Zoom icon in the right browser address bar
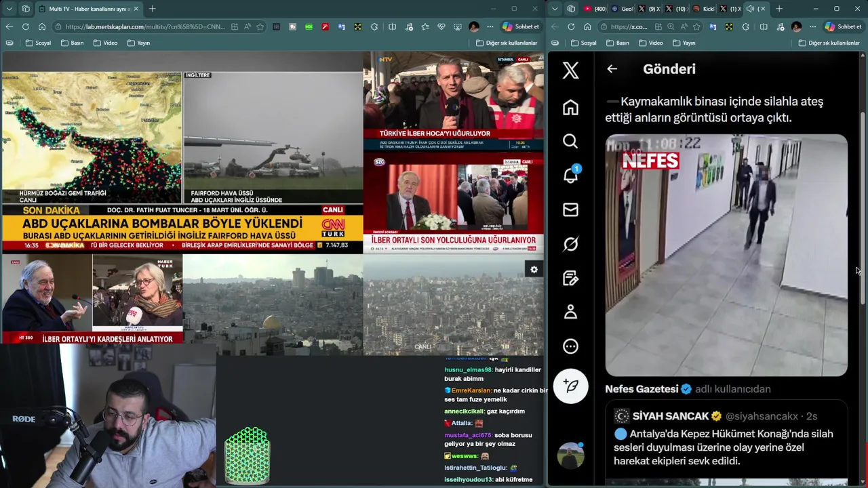868x488 pixels. [x=670, y=26]
